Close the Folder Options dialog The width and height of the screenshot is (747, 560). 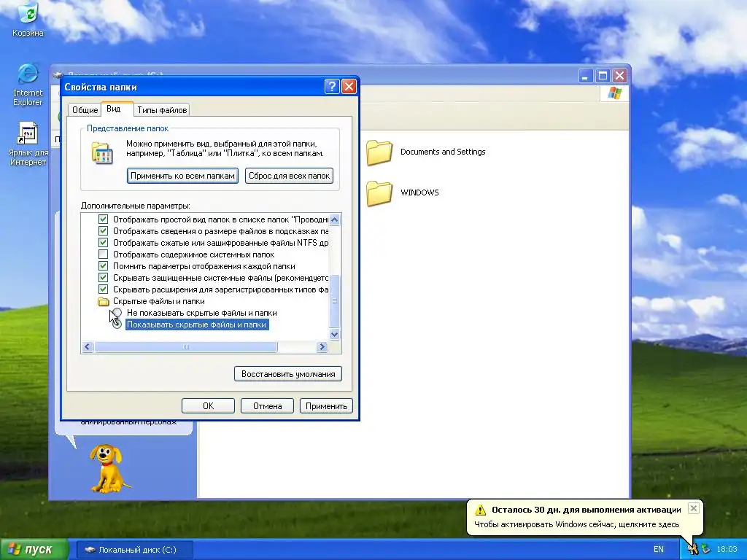(x=349, y=87)
